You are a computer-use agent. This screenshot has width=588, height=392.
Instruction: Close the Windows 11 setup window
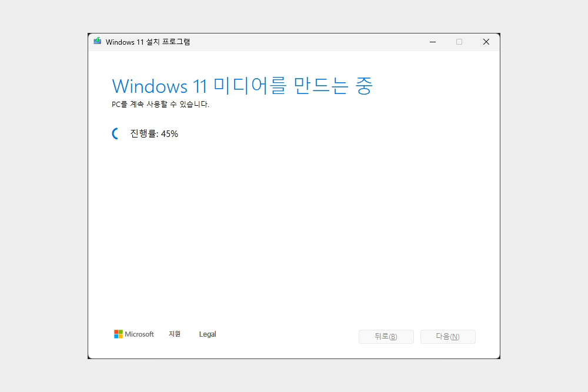pos(486,42)
